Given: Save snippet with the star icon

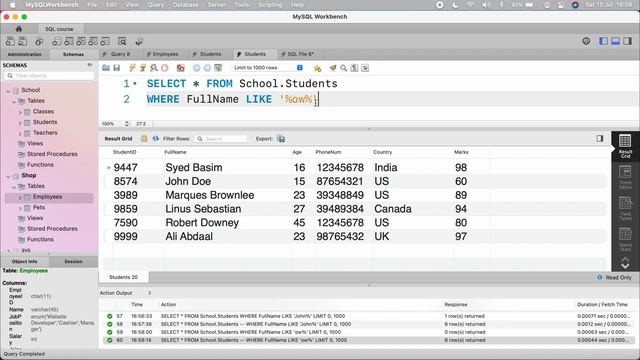Looking at the screenshot, I should click(x=318, y=68).
